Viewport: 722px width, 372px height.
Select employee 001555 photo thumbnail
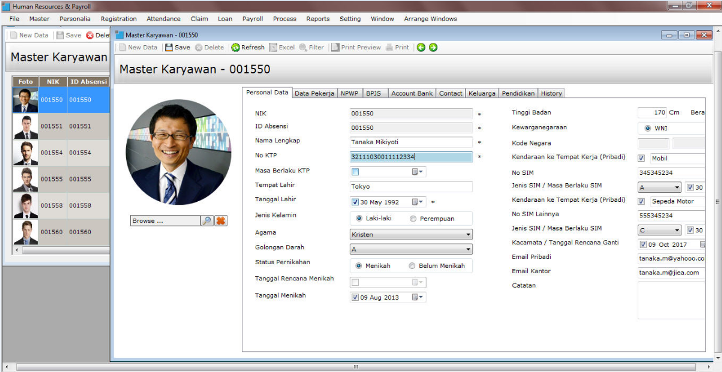pos(26,179)
